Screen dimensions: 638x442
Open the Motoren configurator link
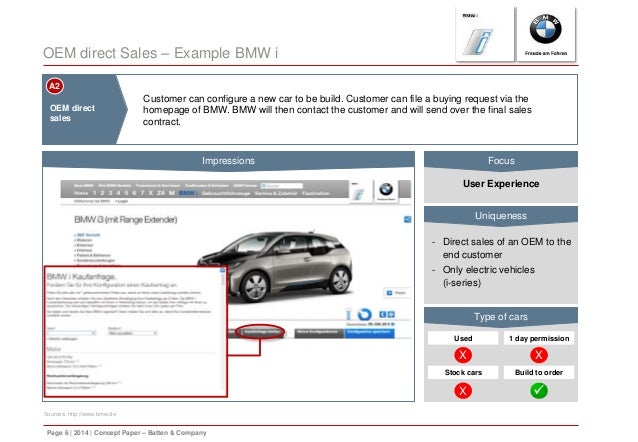pos(84,240)
